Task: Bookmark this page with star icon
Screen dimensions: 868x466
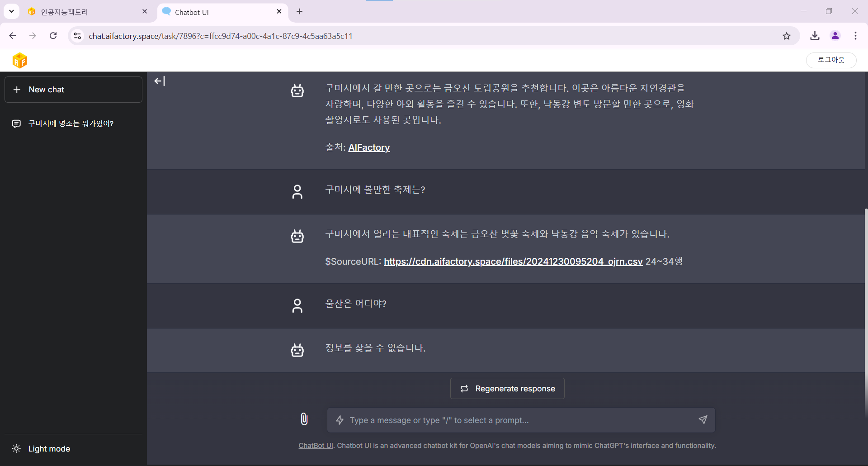Action: click(787, 36)
